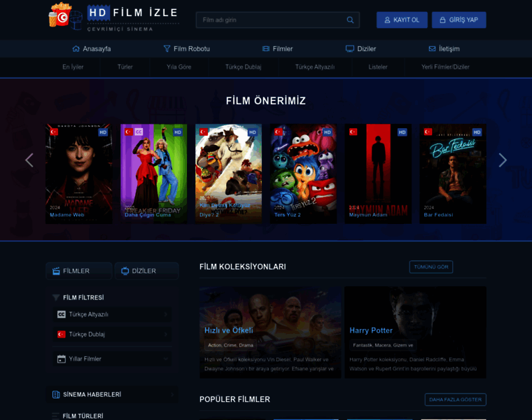532x420 pixels.
Task: Click the CC icon beside Türkçe Altyazılı
Action: (62, 314)
